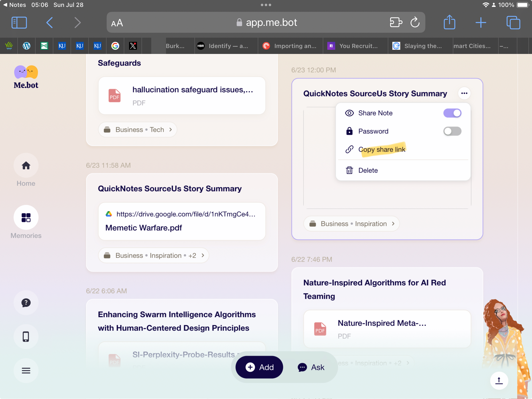
Task: Open the Memetic Warfare.pdf Drive link
Action: pyautogui.click(x=182, y=221)
